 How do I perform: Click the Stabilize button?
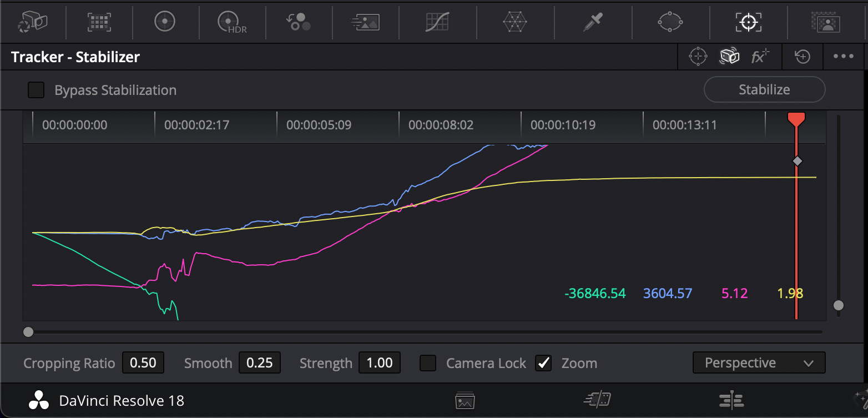(x=764, y=89)
